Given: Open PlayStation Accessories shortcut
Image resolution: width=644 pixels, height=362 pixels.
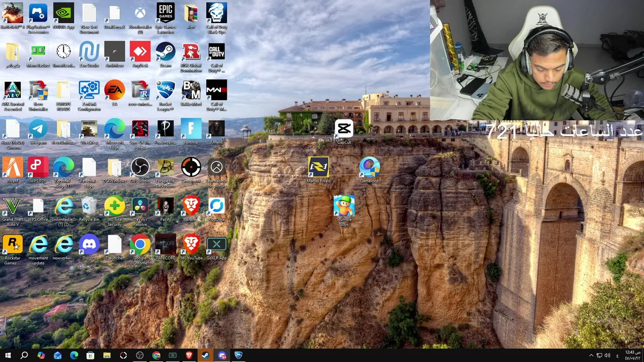Looking at the screenshot, I should 38,19.
